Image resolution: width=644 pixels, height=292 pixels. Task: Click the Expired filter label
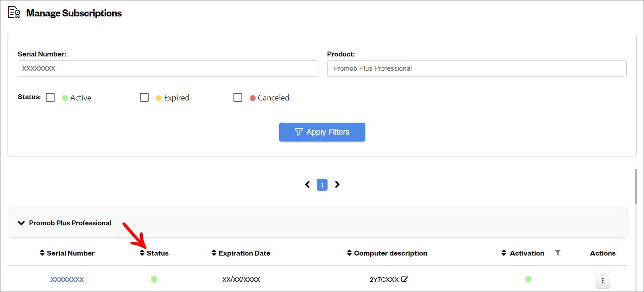click(177, 98)
